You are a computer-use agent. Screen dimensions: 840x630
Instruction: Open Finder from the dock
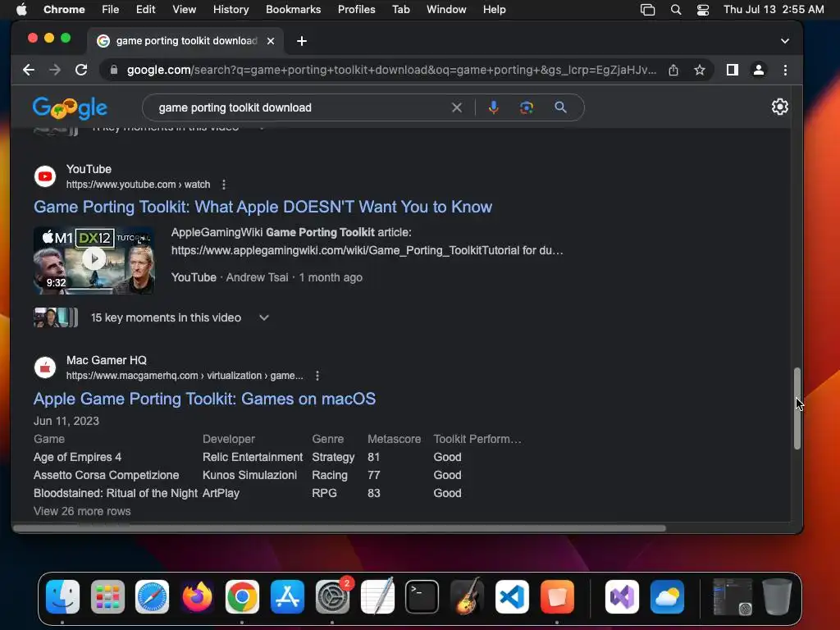[62, 597]
